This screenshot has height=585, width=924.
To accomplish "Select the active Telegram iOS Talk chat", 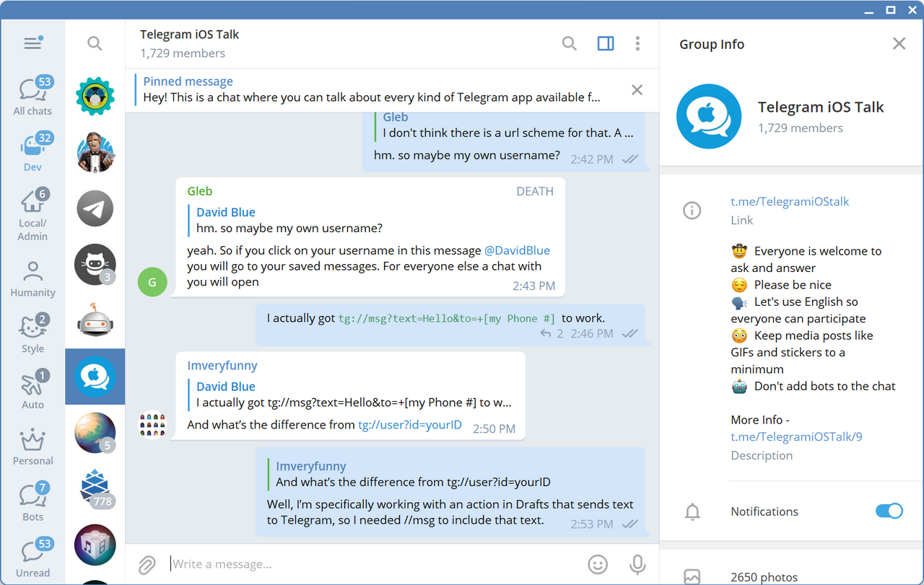I will (95, 377).
